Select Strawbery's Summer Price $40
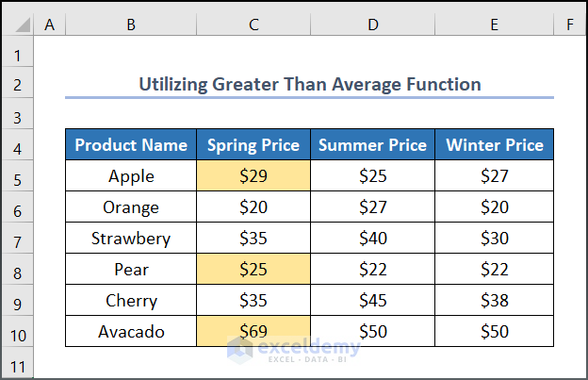 click(x=372, y=239)
